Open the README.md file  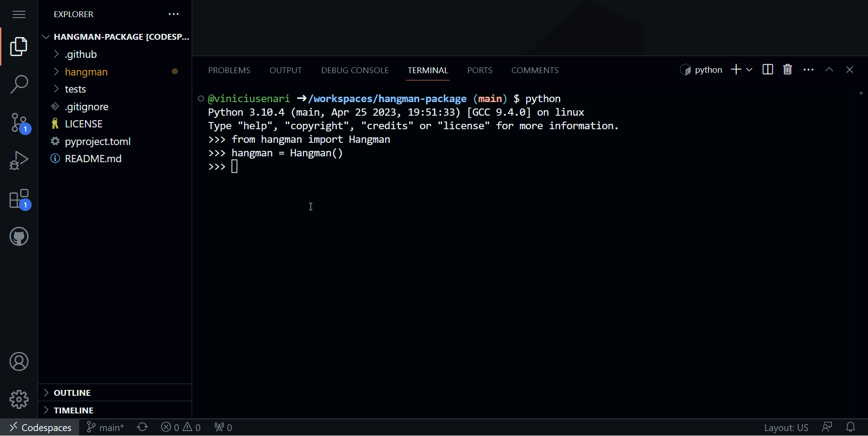[x=115, y=159]
